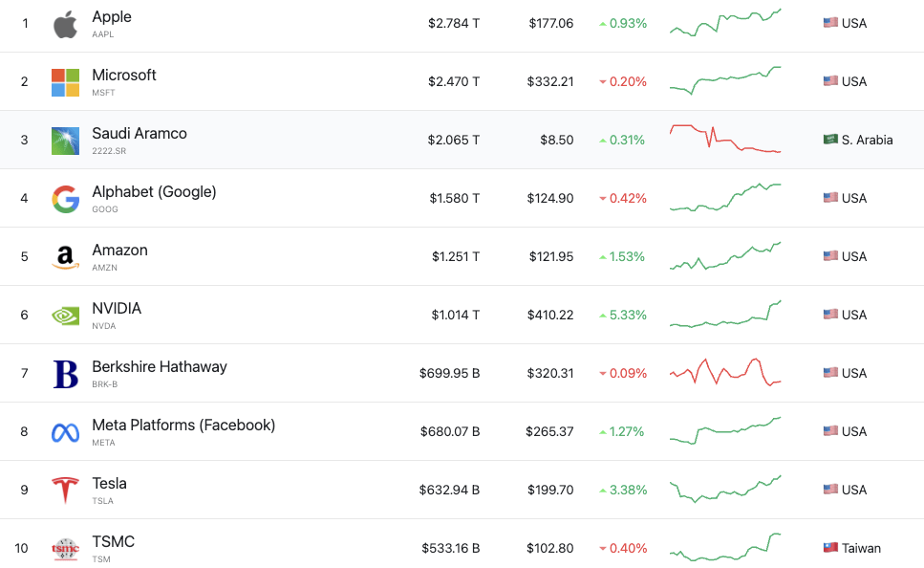Click the Google G logo

65,199
